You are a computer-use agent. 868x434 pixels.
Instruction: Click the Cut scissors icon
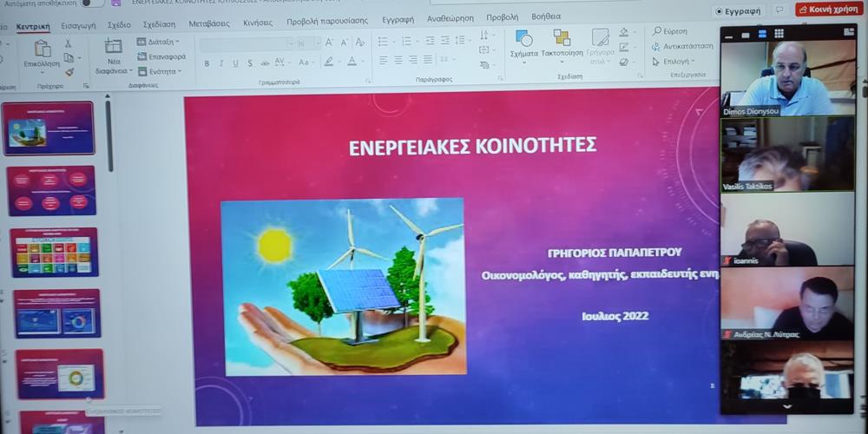point(68,43)
